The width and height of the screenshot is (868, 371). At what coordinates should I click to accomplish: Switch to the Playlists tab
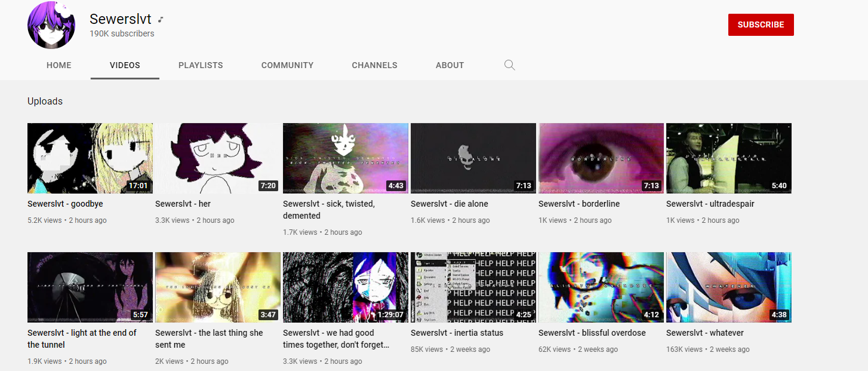(201, 65)
